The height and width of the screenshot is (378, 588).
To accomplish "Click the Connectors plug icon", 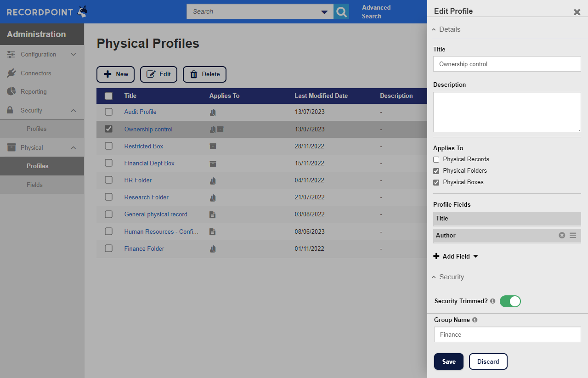I will (11, 73).
